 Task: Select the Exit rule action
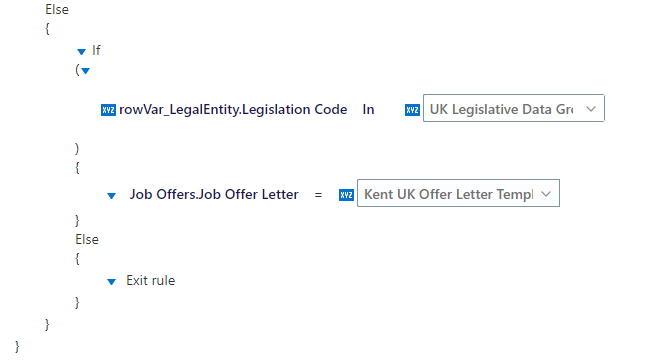(151, 280)
